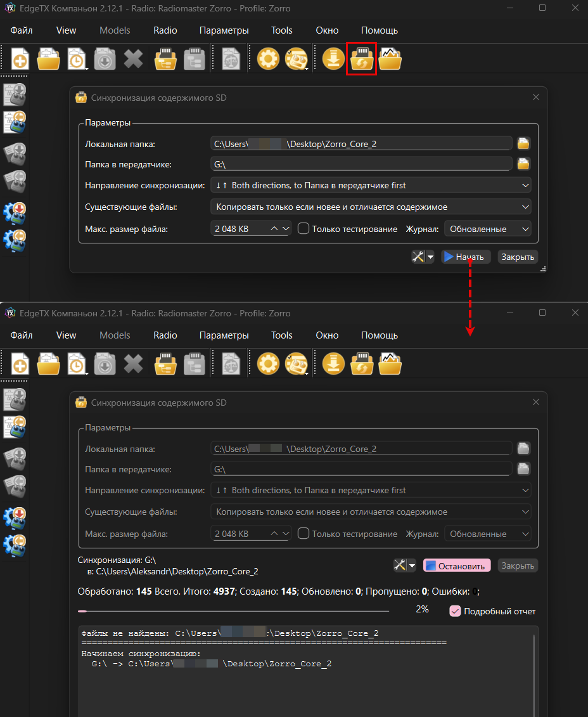Click radio folder 'G:\' field in top dialog
588x717 pixels.
tap(361, 164)
